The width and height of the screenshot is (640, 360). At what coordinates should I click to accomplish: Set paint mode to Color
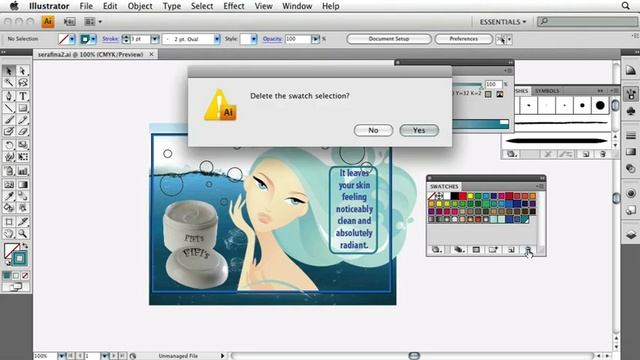click(x=7, y=276)
